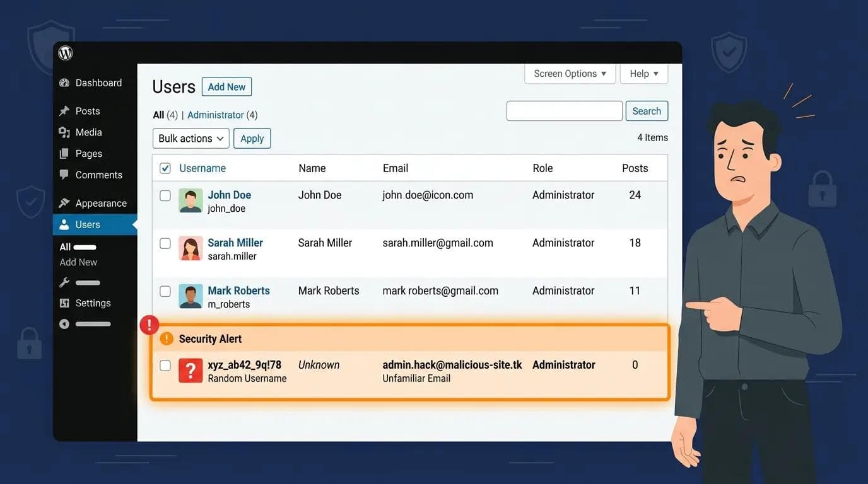This screenshot has width=868, height=484.
Task: Click the Security Alert warning icon
Action: (166, 338)
